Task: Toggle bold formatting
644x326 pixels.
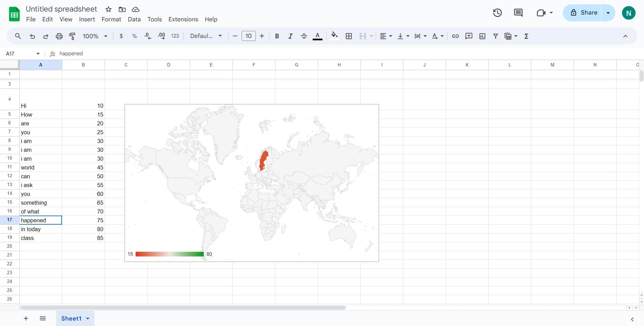Action: point(277,36)
